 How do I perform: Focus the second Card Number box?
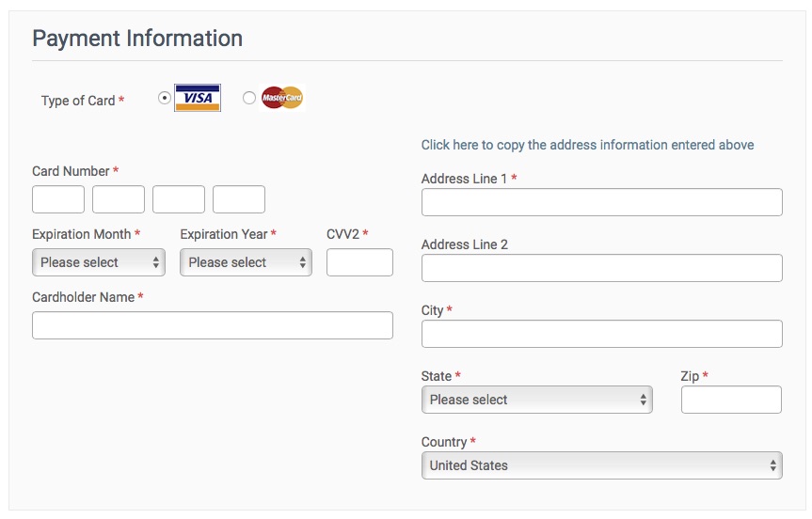(119, 199)
